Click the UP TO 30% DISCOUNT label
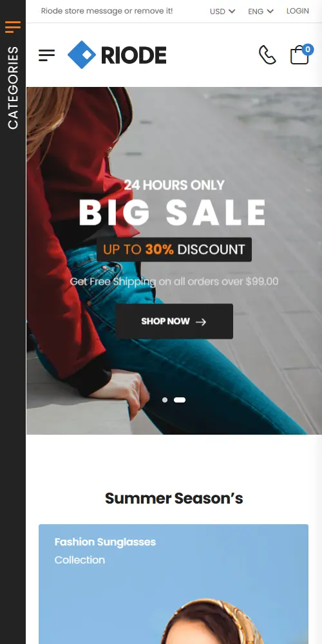The height and width of the screenshot is (644, 322). (174, 249)
